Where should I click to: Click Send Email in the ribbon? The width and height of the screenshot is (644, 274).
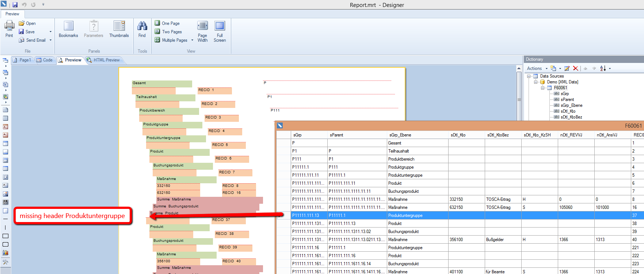click(x=32, y=40)
